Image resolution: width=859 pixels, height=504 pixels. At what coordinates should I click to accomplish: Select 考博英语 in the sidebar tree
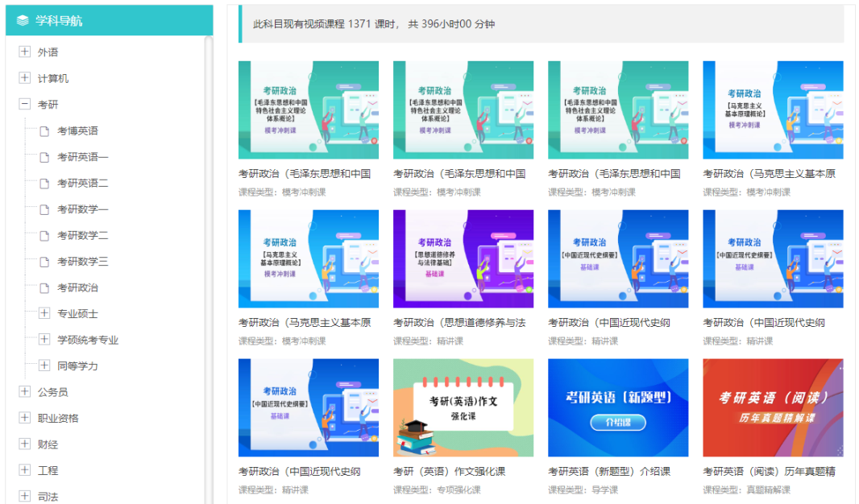77,130
